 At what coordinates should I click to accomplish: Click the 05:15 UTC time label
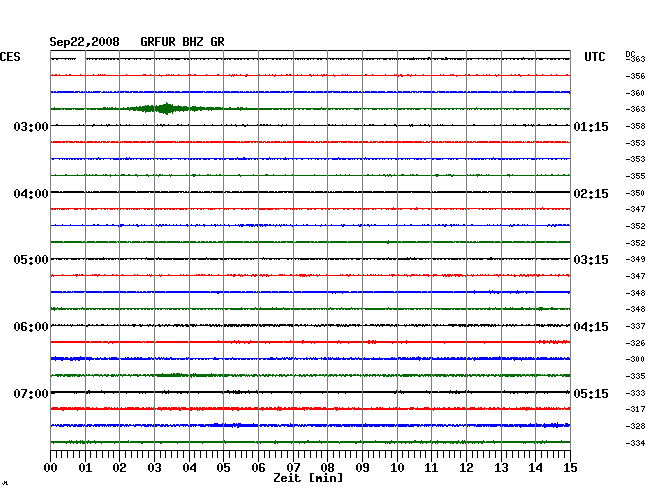[591, 393]
